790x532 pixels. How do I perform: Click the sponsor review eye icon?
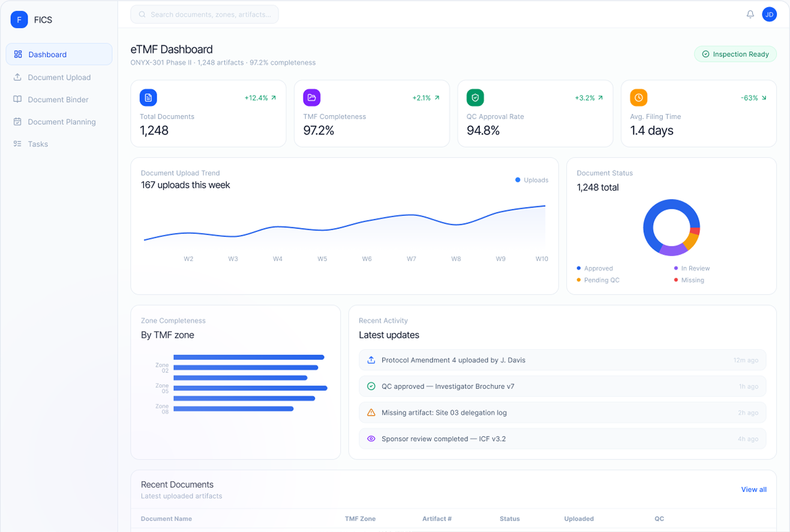371,439
